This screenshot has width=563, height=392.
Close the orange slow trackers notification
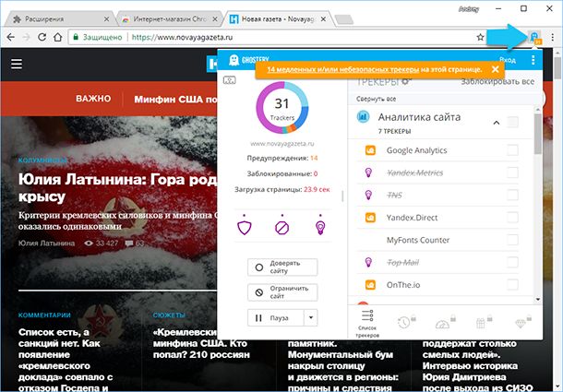pyautogui.click(x=496, y=69)
